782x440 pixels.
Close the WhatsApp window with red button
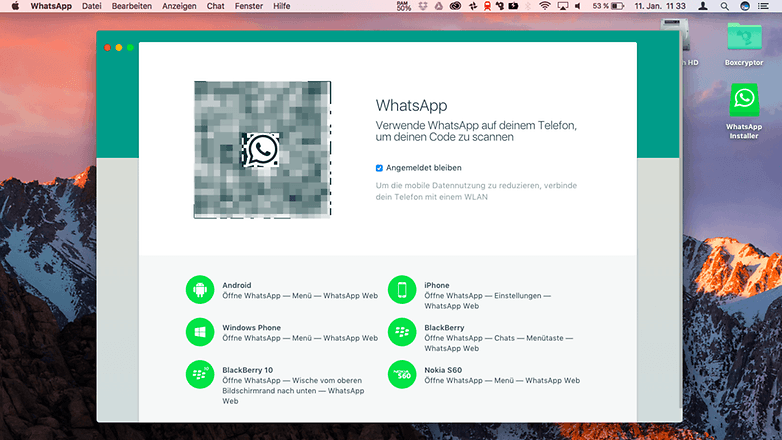107,47
